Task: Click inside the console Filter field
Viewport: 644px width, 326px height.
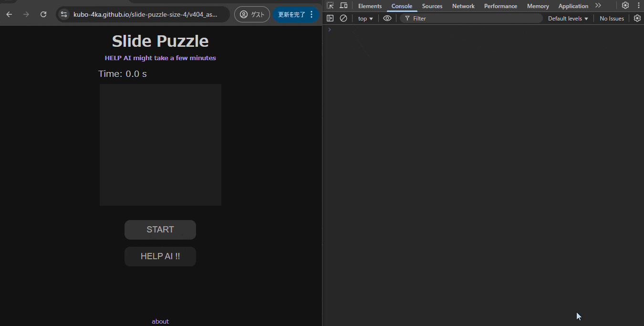Action: pos(453,18)
